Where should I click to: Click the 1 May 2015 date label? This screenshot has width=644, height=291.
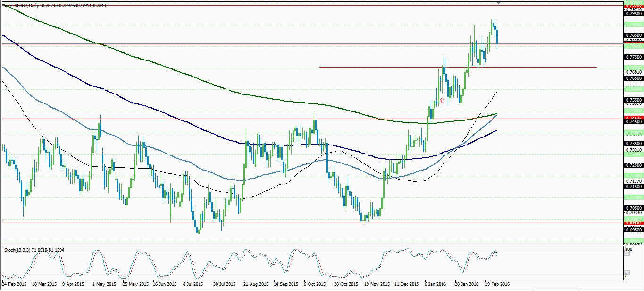tap(104, 285)
